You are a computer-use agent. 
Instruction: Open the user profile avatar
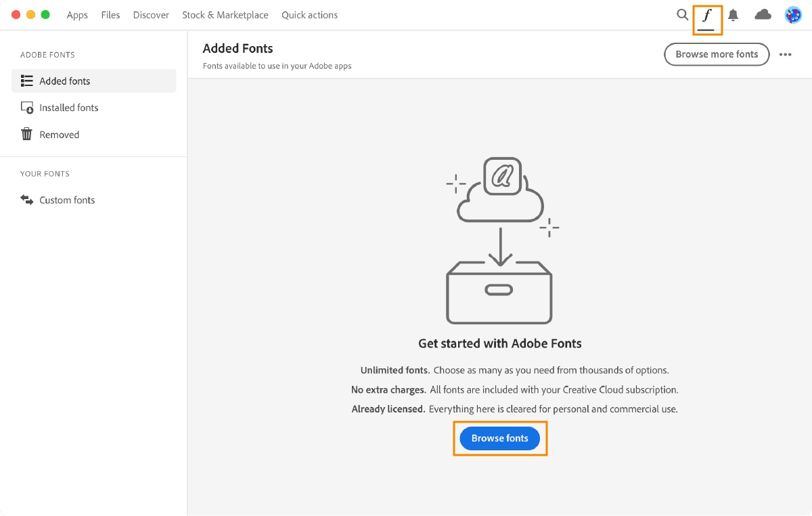point(792,15)
